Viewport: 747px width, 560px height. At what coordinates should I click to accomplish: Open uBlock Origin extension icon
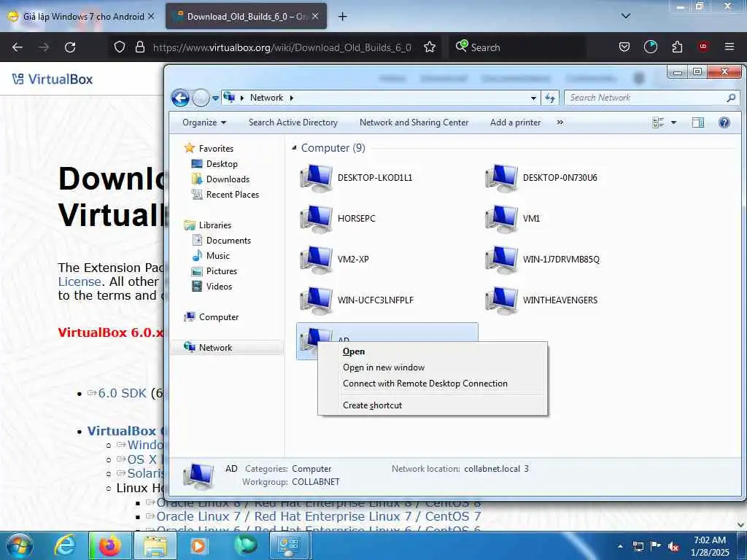click(703, 47)
